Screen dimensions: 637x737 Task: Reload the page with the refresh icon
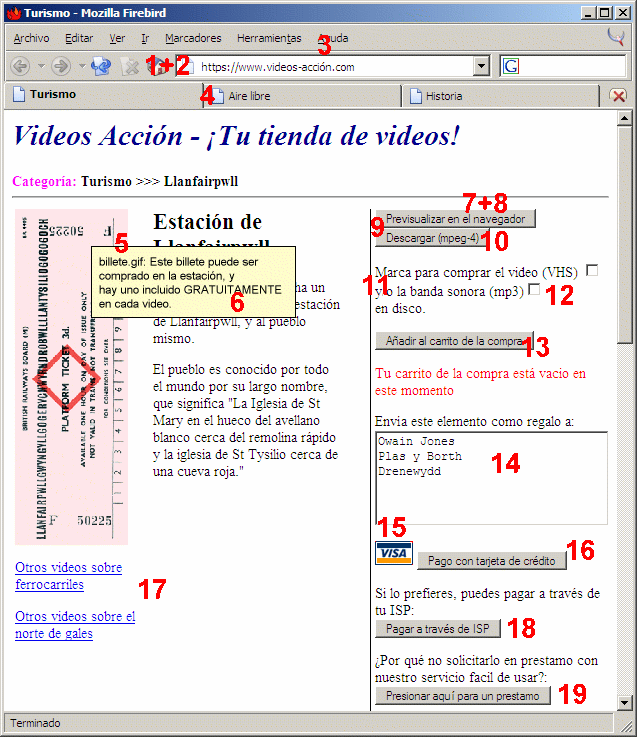click(101, 66)
